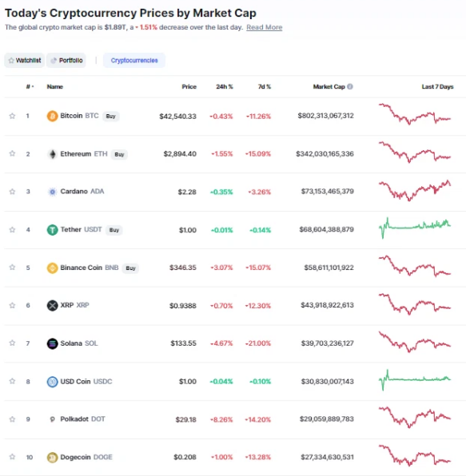The width and height of the screenshot is (466, 476).
Task: Open the Watchlist tab
Action: click(25, 61)
